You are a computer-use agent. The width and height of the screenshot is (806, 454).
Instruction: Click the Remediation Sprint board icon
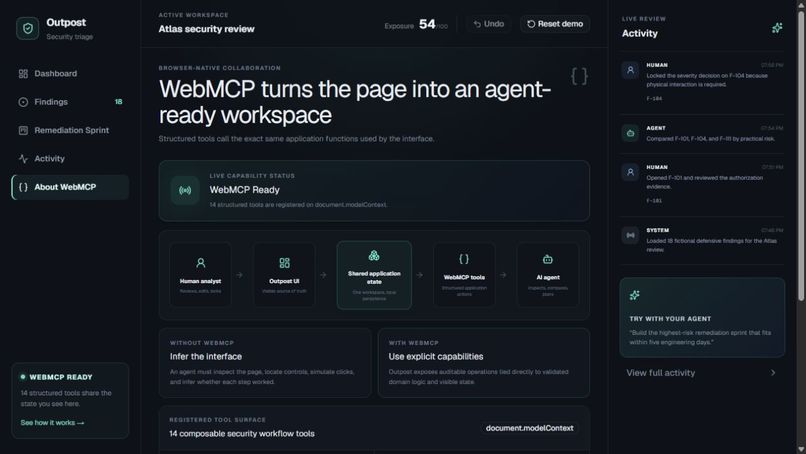coord(23,130)
